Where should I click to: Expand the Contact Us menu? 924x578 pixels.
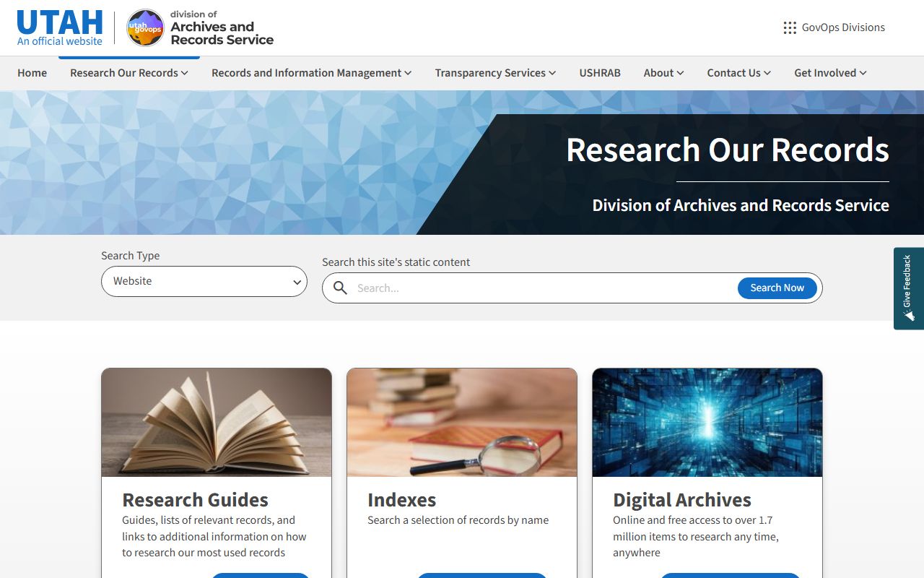(x=739, y=73)
